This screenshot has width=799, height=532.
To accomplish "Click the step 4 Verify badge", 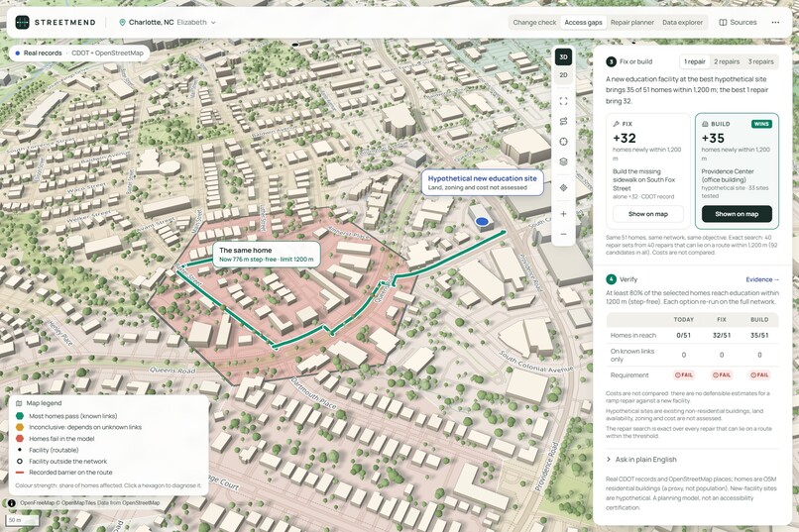I will [611, 279].
